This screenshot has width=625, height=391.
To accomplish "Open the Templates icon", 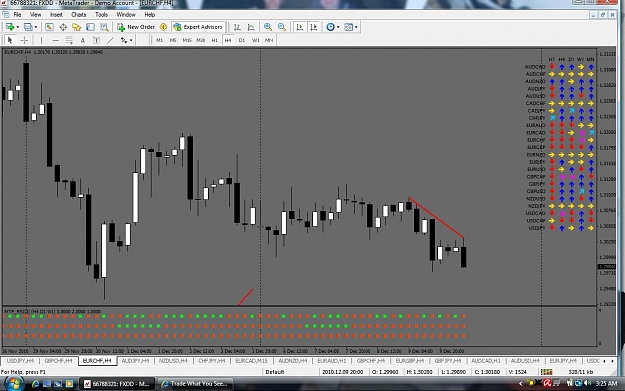I will click(348, 27).
